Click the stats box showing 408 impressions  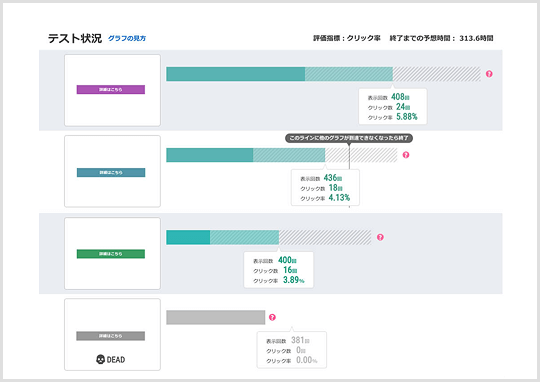pos(393,106)
